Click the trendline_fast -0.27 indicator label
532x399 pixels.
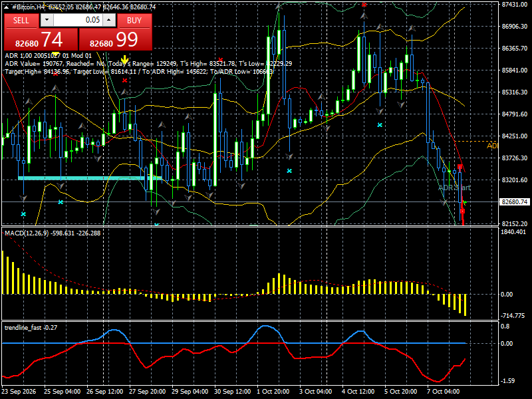(31, 327)
